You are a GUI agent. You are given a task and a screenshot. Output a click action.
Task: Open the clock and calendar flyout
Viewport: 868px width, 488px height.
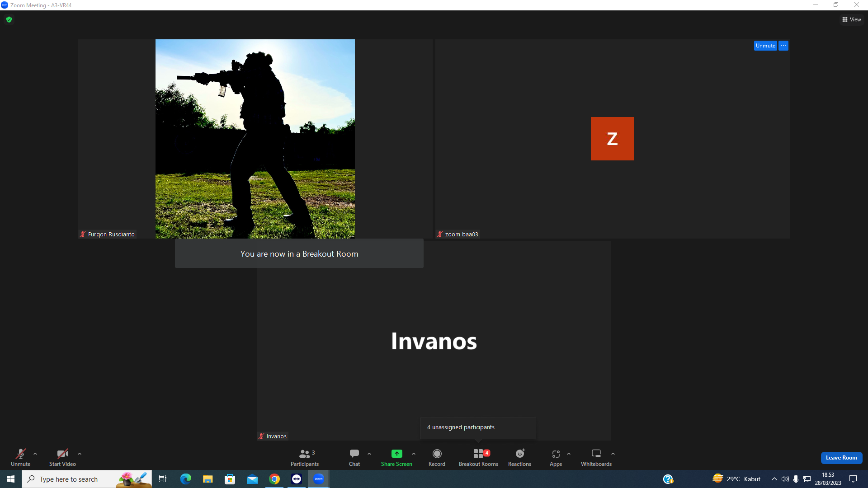(x=828, y=479)
